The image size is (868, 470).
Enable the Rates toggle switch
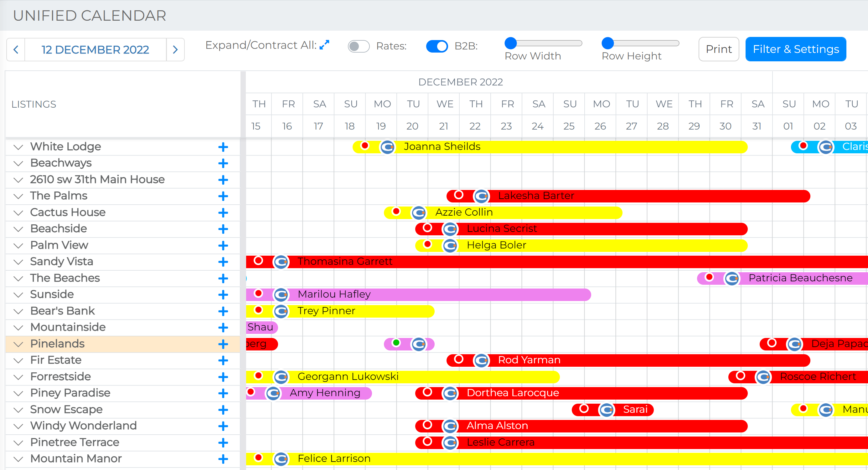click(x=359, y=46)
